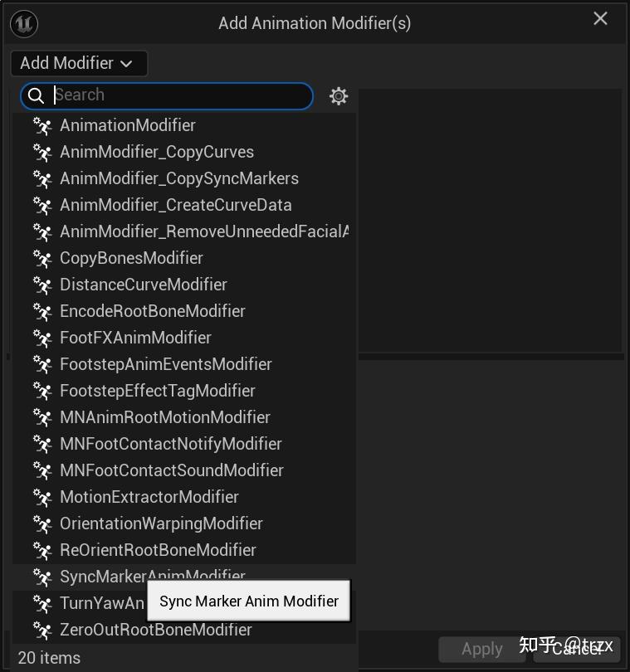Click the icon next to FootFXAnimModifier
Screen dimensions: 630x672
tap(42, 338)
